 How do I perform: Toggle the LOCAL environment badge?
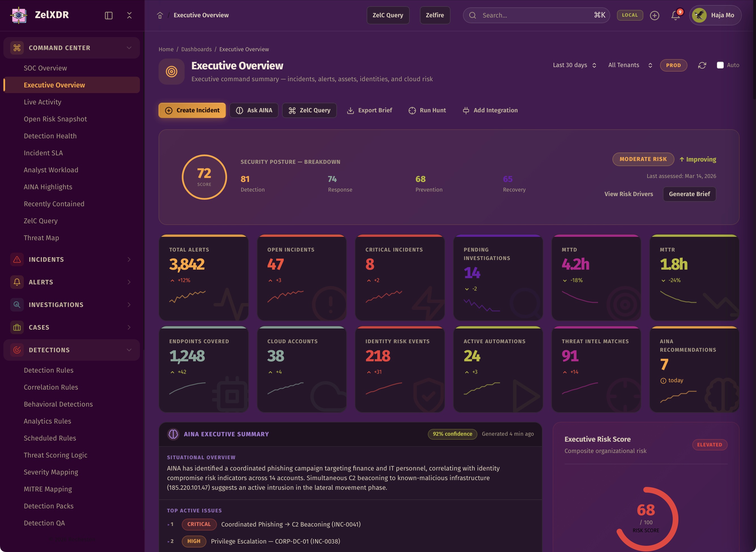tap(630, 15)
